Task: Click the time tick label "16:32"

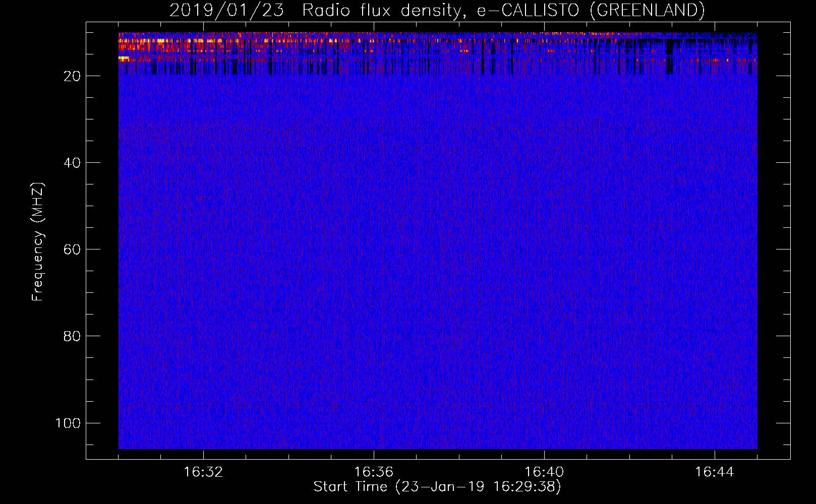Action: point(203,472)
